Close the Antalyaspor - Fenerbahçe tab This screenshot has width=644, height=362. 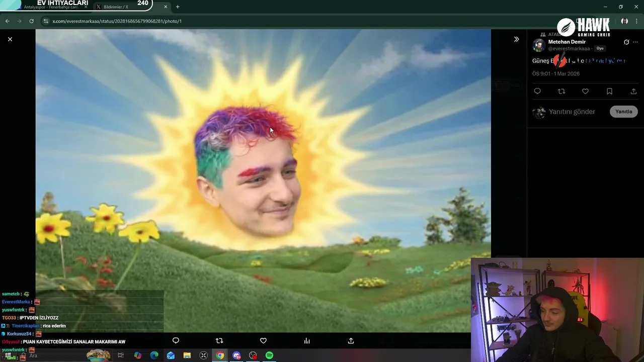pyautogui.click(x=86, y=7)
